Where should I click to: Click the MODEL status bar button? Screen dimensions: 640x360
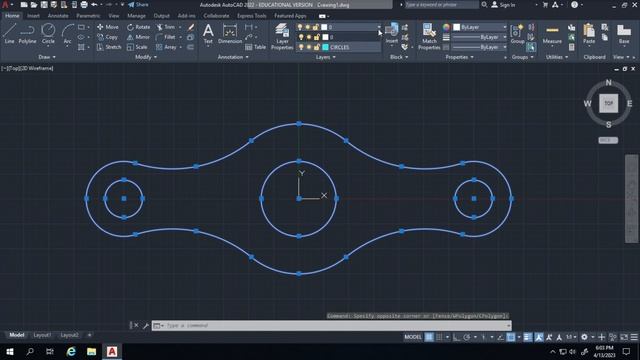point(413,337)
